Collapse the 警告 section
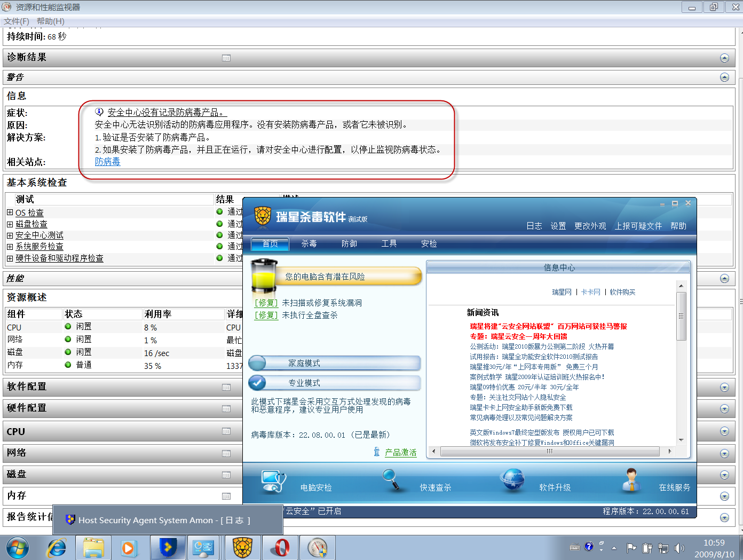The image size is (743, 560). click(724, 77)
